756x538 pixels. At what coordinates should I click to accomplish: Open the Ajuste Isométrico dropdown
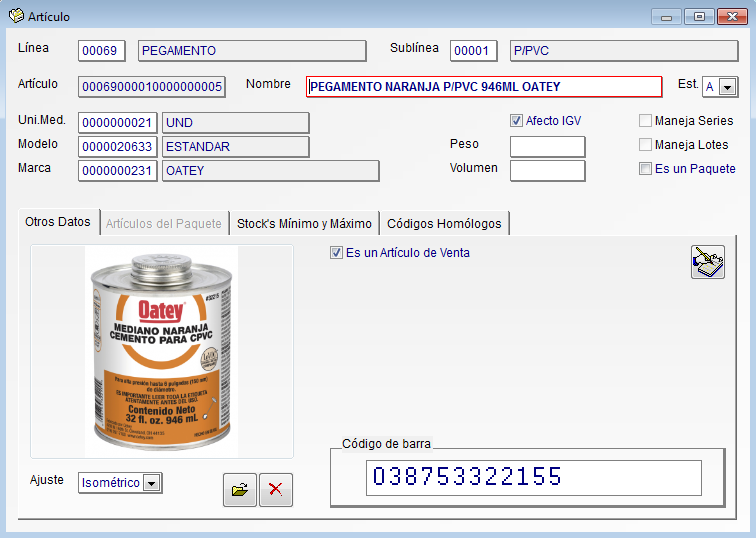tap(152, 483)
